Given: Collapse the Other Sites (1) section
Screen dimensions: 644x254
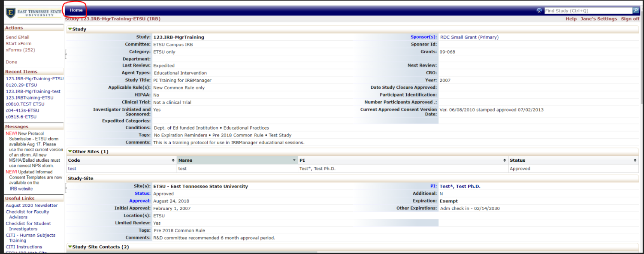Looking at the screenshot, I should point(70,151).
